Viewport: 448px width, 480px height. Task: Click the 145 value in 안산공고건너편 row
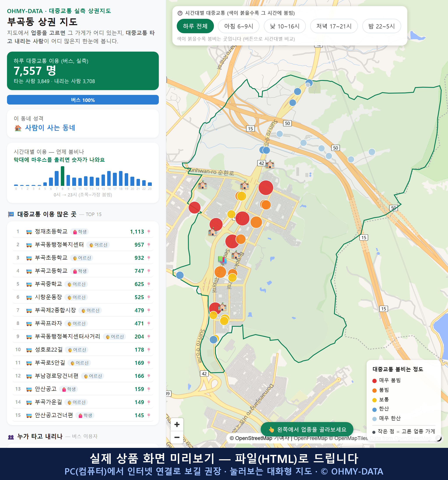[139, 415]
